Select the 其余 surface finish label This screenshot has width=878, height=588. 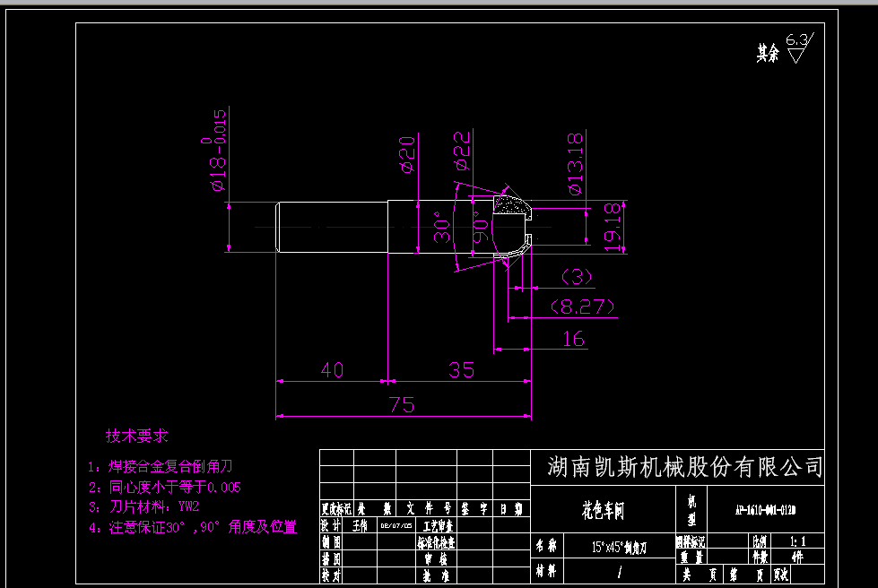tap(768, 53)
